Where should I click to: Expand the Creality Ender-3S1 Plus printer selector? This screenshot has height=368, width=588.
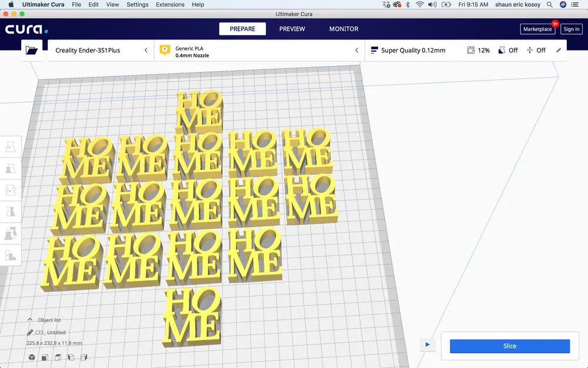click(x=101, y=50)
